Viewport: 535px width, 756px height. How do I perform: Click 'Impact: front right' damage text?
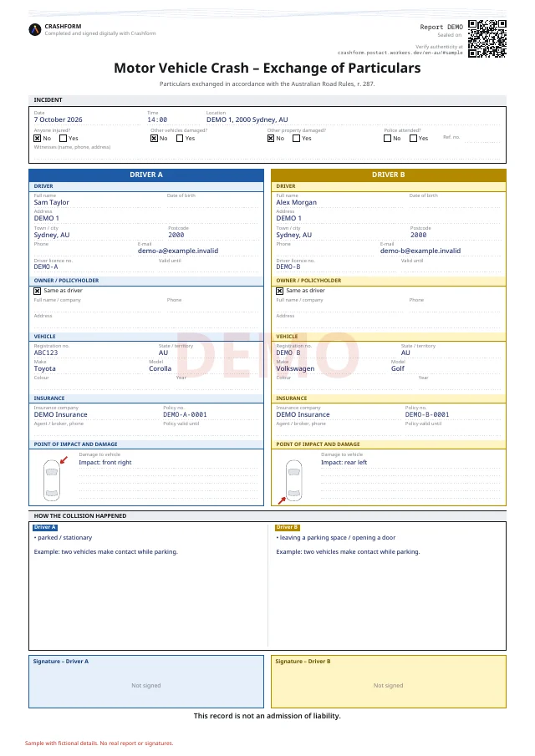tap(105, 463)
